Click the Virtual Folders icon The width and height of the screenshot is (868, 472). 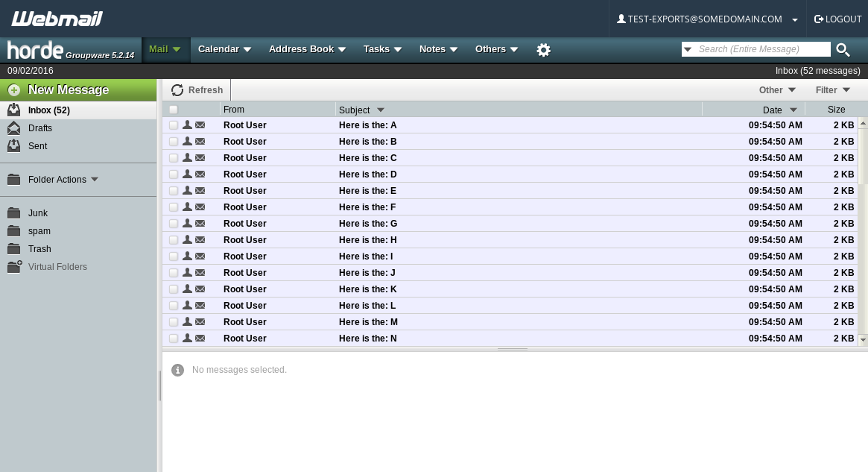[14, 266]
